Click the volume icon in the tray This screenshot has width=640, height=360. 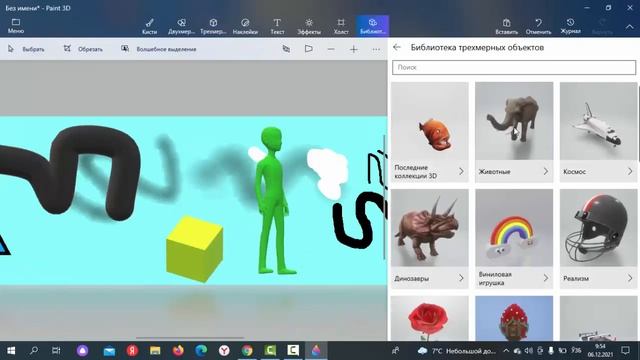point(529,351)
